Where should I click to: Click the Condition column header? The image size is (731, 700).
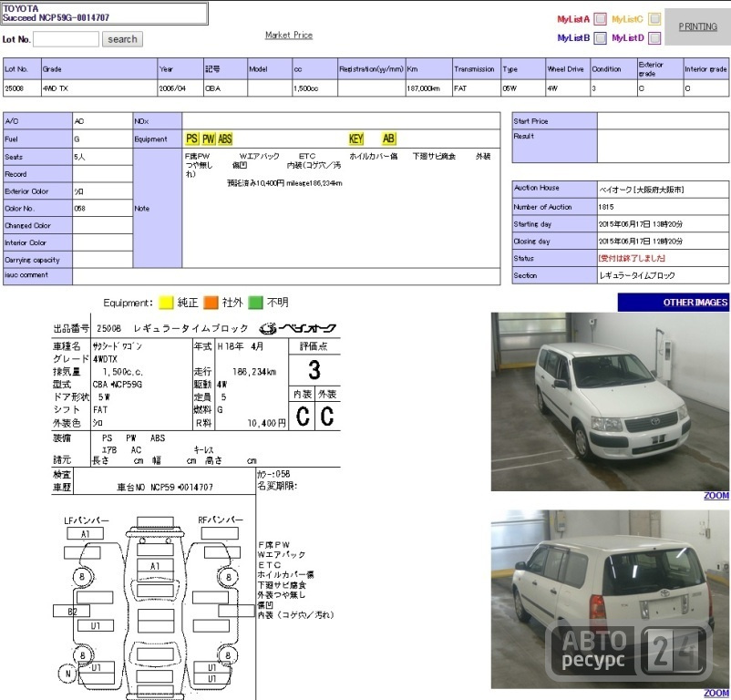pyautogui.click(x=613, y=69)
